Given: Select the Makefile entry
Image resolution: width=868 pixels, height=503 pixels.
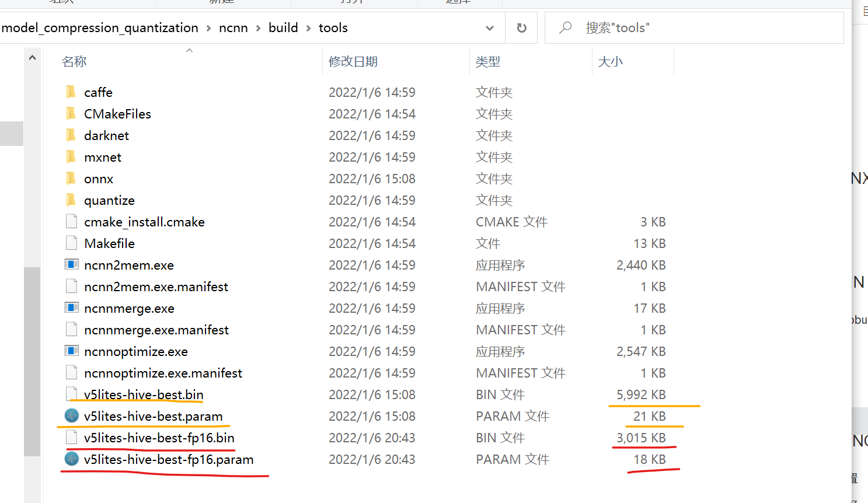Looking at the screenshot, I should click(109, 243).
